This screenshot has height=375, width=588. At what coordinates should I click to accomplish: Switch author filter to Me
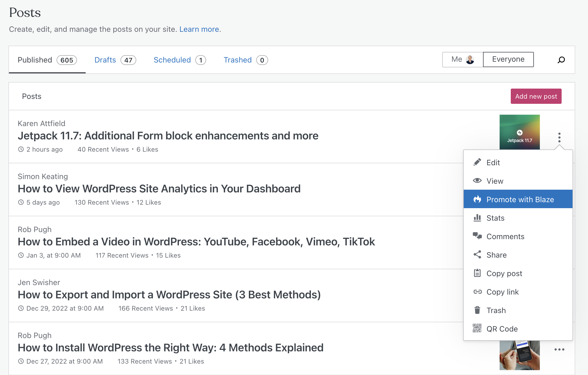tap(463, 60)
